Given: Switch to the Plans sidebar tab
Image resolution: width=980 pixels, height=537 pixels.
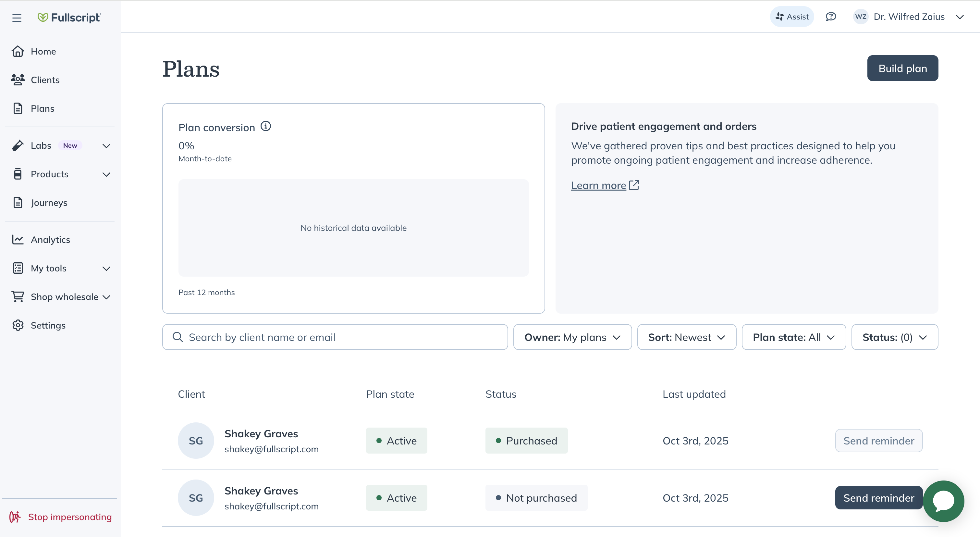Looking at the screenshot, I should click(x=42, y=108).
